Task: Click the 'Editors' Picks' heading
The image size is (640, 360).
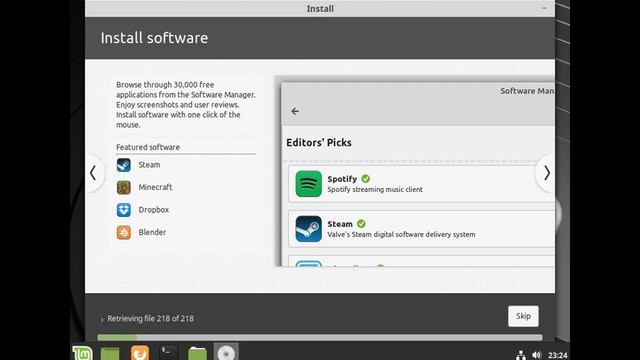Action: (x=319, y=142)
